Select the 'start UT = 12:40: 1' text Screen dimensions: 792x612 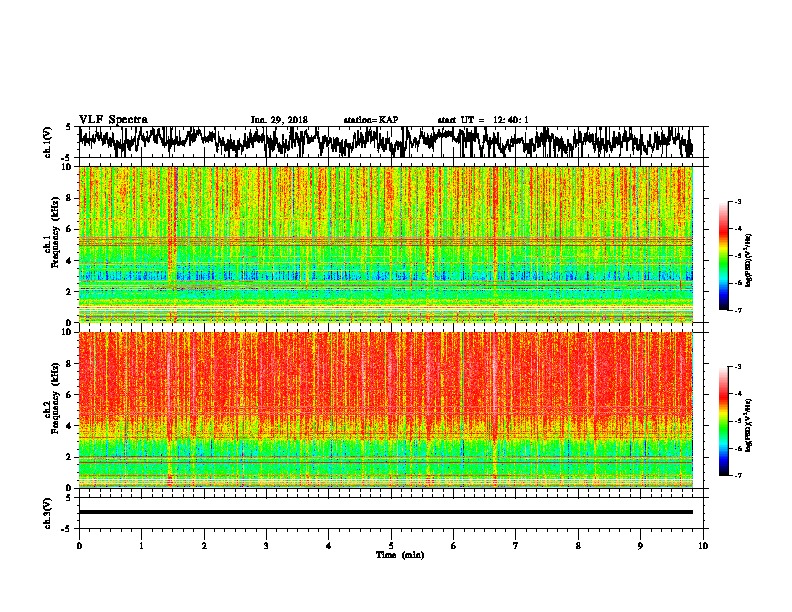coord(482,120)
